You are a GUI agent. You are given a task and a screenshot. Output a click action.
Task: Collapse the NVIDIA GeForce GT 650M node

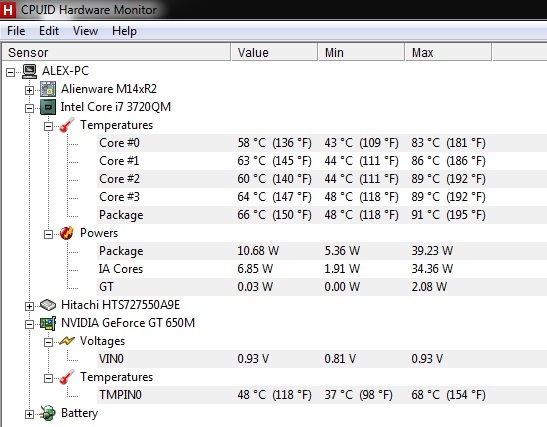point(29,324)
